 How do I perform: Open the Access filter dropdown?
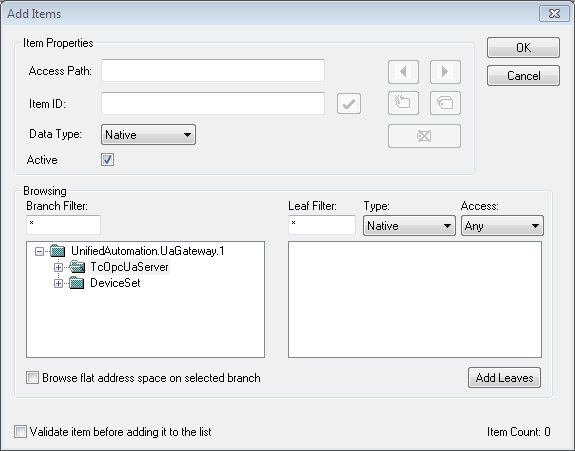coord(502,226)
